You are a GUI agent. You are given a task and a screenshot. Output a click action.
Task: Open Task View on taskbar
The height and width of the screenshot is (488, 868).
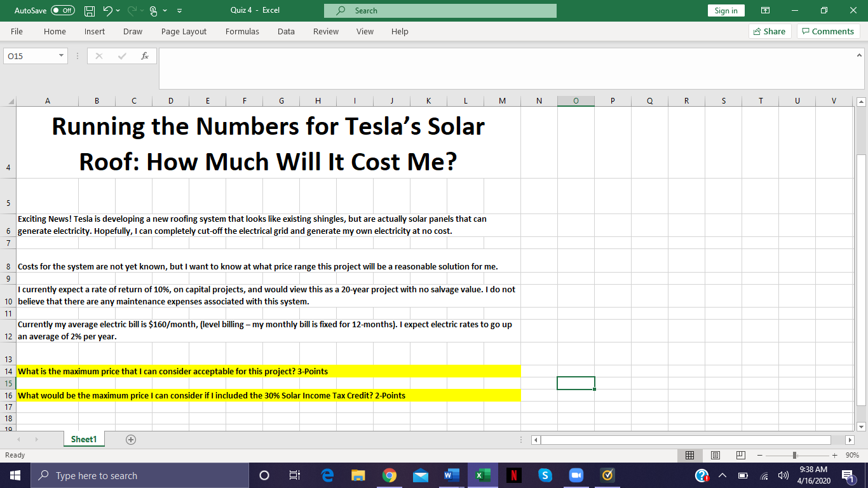point(294,475)
